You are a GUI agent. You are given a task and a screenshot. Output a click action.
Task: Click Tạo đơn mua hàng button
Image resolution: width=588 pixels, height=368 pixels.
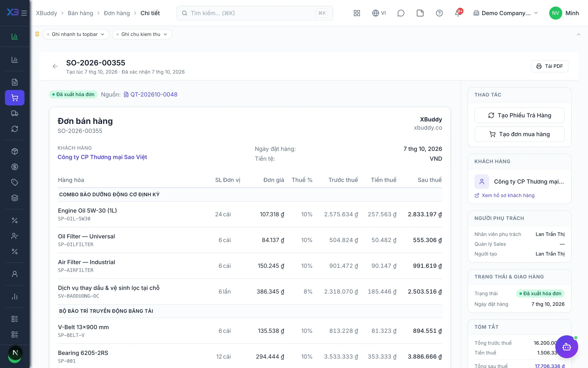[519, 134]
